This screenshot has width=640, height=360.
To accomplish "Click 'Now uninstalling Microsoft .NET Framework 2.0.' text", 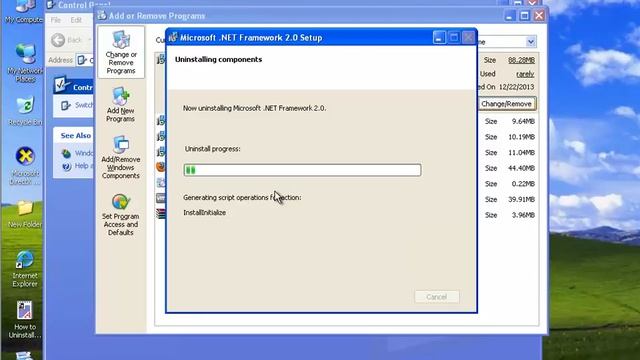I will point(254,108).
